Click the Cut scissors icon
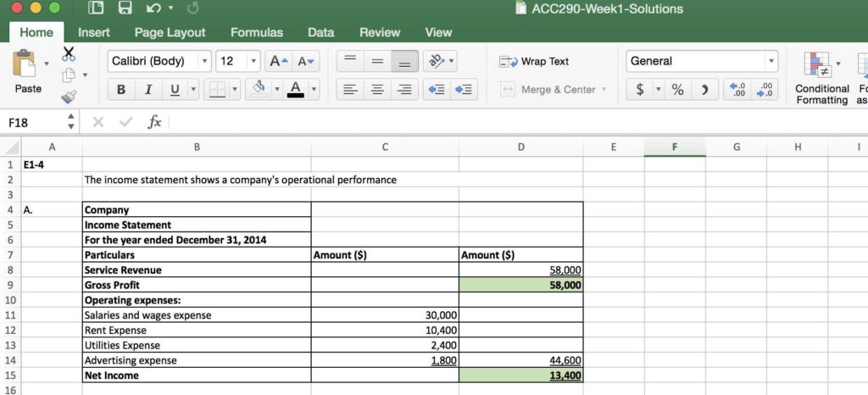This screenshot has height=395, width=868. pos(70,54)
